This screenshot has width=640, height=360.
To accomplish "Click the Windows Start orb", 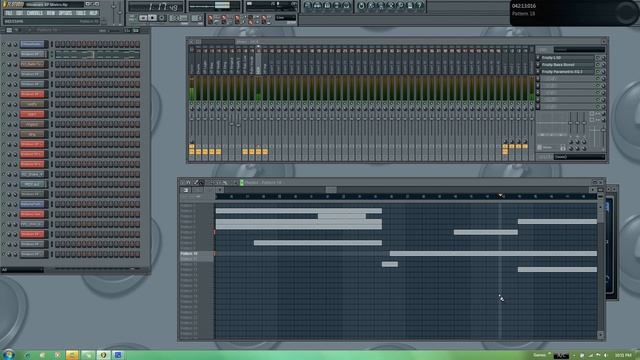I will tap(8, 354).
